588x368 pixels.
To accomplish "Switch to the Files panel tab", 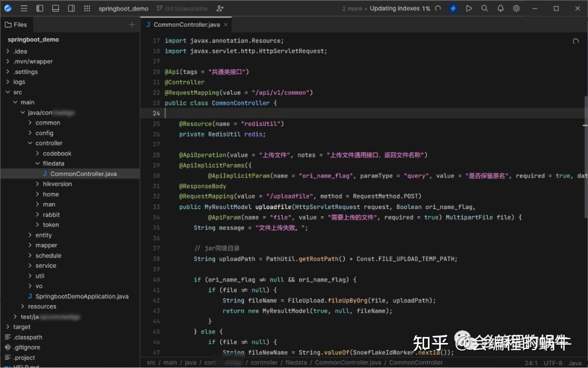I will tap(16, 24).
